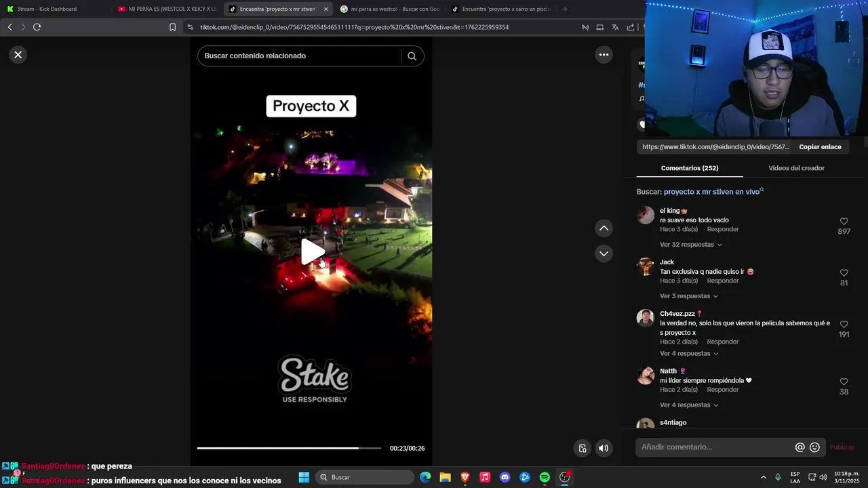Viewport: 868px width, 488px height.
Task: Share page with browser share icon
Action: tap(631, 27)
